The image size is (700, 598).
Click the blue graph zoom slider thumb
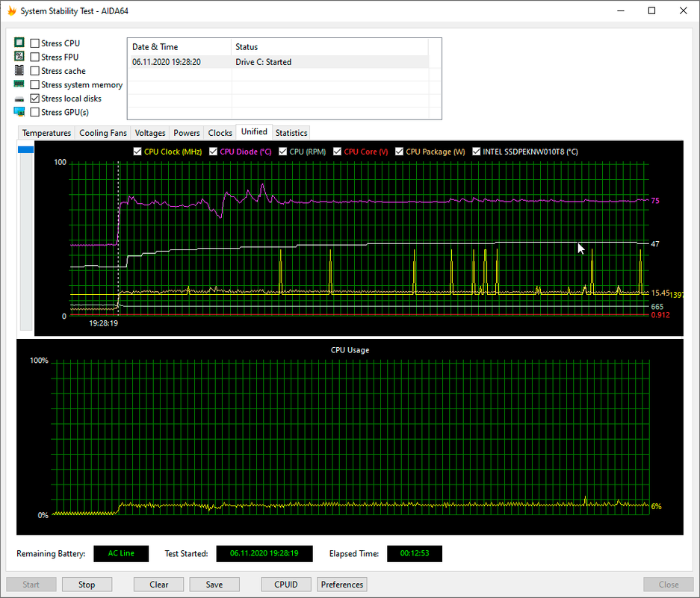tap(26, 149)
